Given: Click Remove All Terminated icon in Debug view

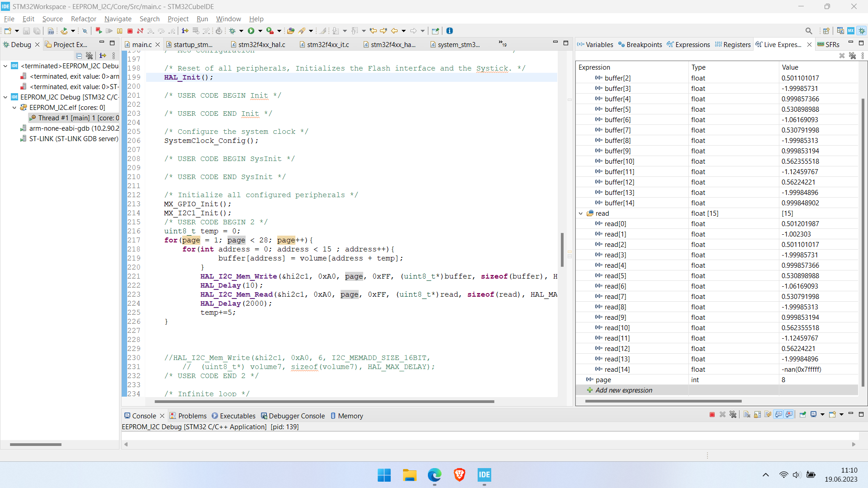Looking at the screenshot, I should coord(90,56).
